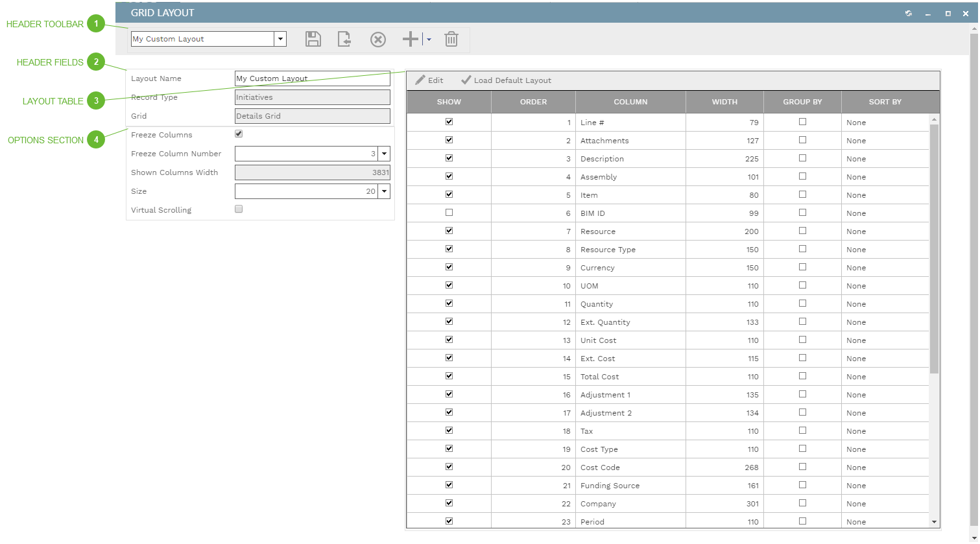Open the dropdown arrow next to the plus icon

[428, 39]
